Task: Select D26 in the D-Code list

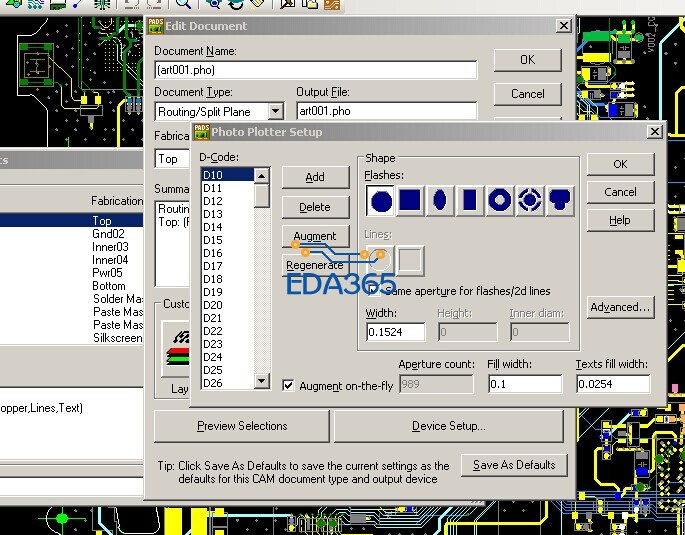Action: tap(228, 383)
